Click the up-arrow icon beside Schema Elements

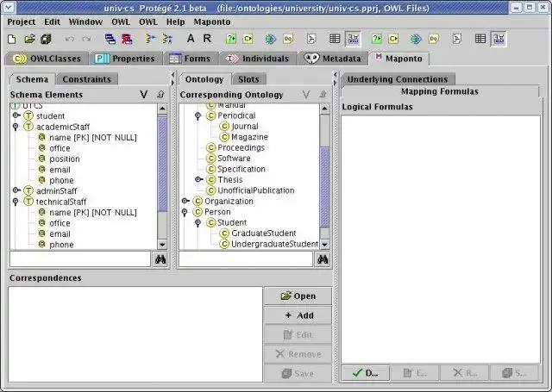160,95
